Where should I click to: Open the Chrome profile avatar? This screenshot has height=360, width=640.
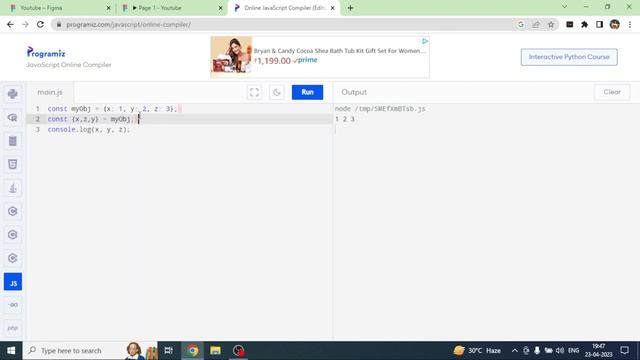615,24
